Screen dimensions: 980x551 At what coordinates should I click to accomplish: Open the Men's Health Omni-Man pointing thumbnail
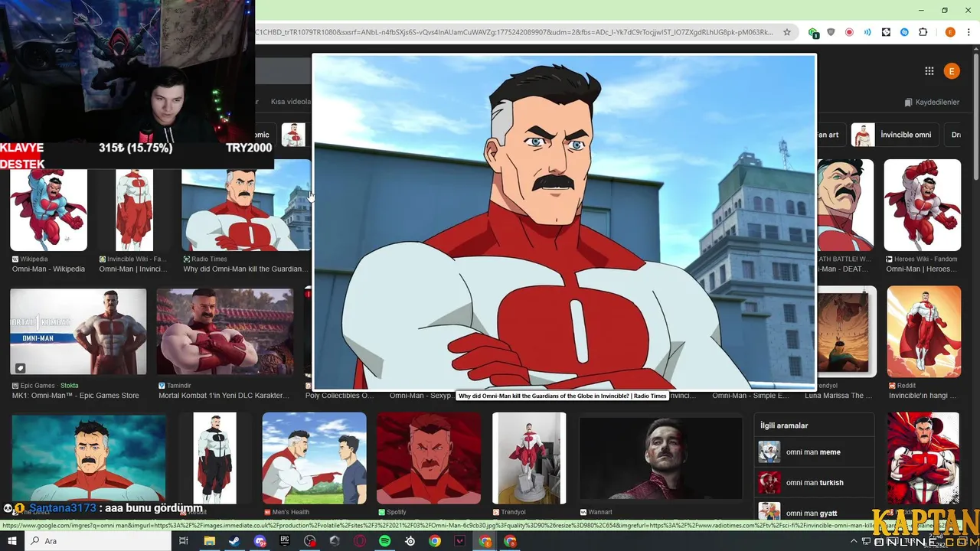(315, 458)
